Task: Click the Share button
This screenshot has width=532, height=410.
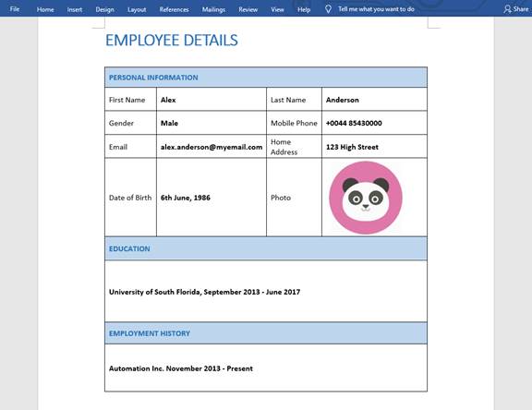Action: [x=516, y=9]
